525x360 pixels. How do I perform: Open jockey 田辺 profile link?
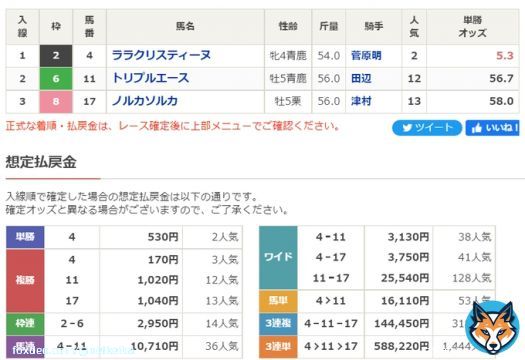[x=361, y=78]
